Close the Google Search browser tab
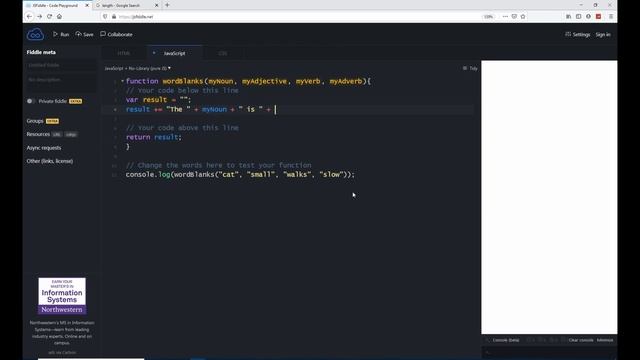The width and height of the screenshot is (640, 360). 156,5
